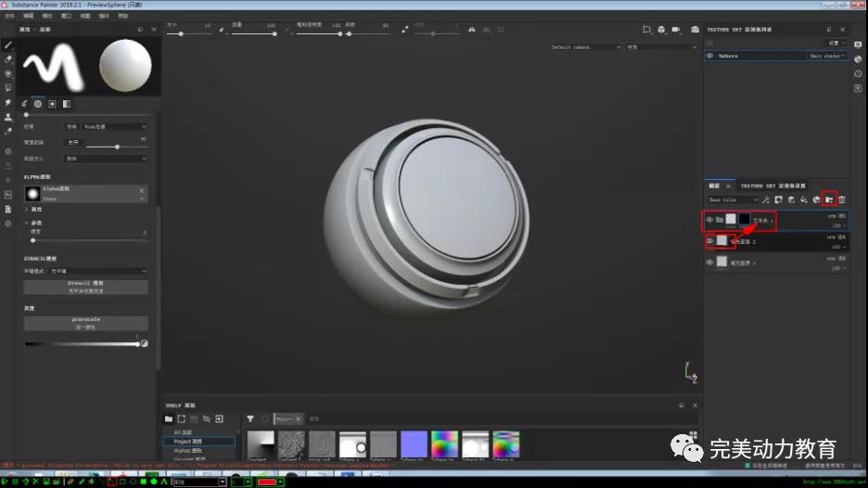Toggle visibility of the bottom fill layer
Image resolution: width=868 pixels, height=488 pixels.
[x=710, y=263]
